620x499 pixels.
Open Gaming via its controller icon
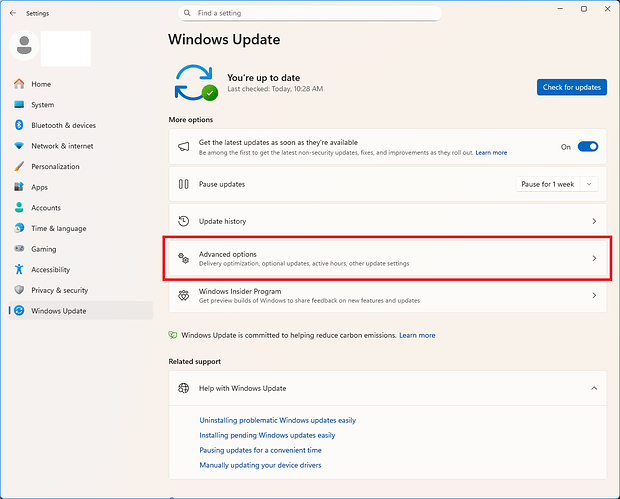[18, 249]
